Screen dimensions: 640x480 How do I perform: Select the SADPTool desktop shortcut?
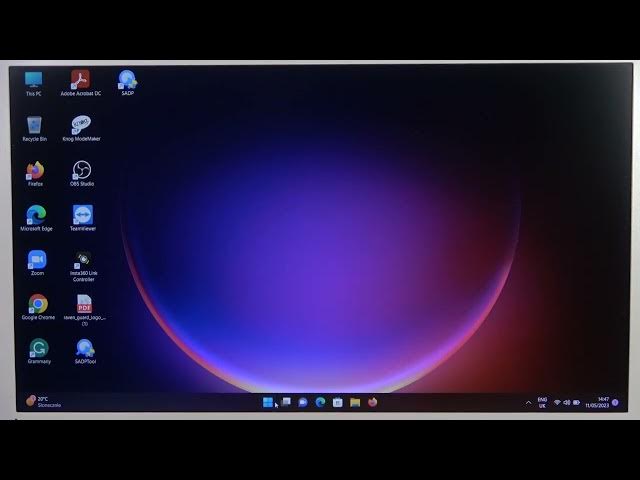click(85, 351)
